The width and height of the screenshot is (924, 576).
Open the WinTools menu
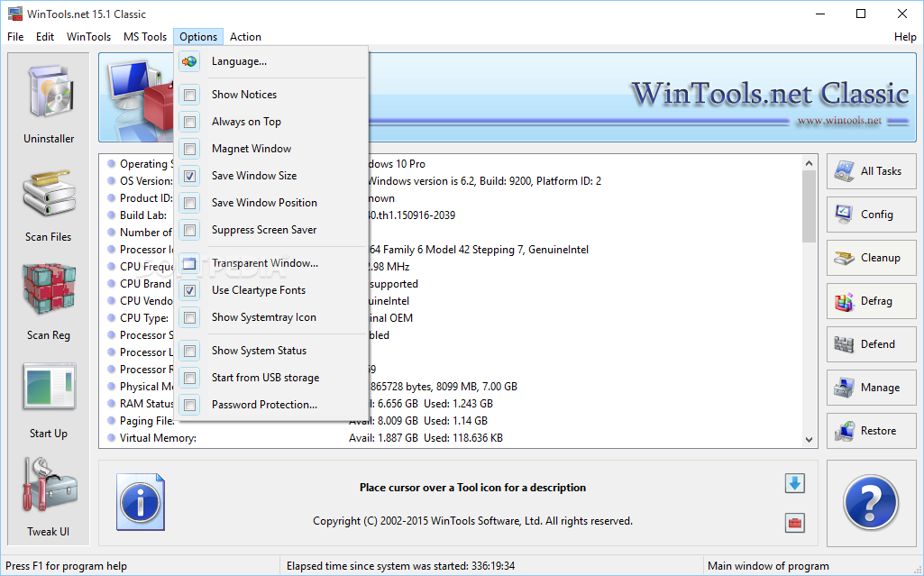(x=88, y=37)
